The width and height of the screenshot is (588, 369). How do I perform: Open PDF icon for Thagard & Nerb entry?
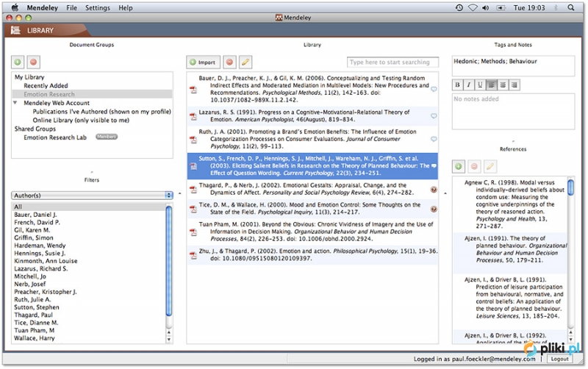coord(193,190)
